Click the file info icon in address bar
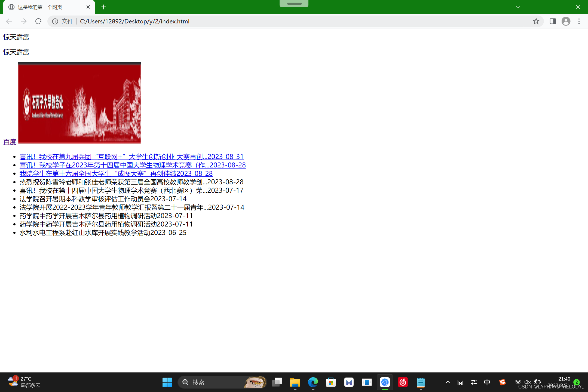The image size is (588, 392). pos(55,21)
